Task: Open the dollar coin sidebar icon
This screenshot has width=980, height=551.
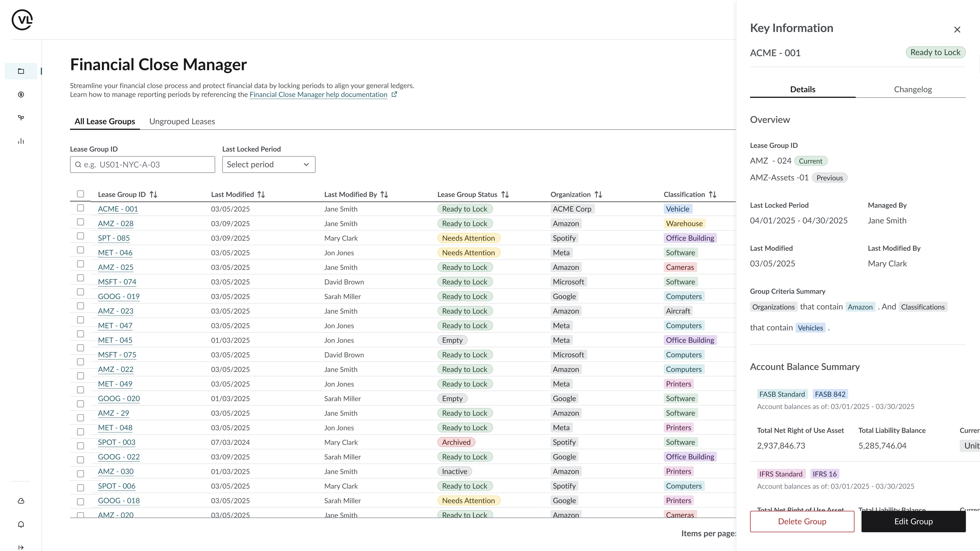Action: (21, 94)
